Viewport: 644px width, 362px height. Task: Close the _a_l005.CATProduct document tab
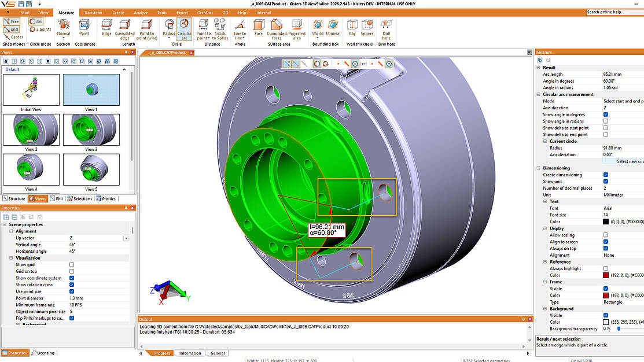click(x=192, y=53)
